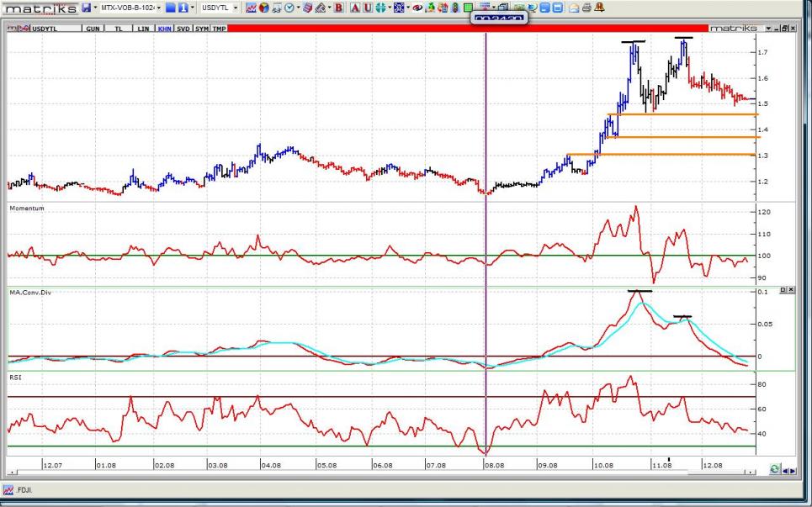Click the TMP button in chart header

tap(219, 29)
